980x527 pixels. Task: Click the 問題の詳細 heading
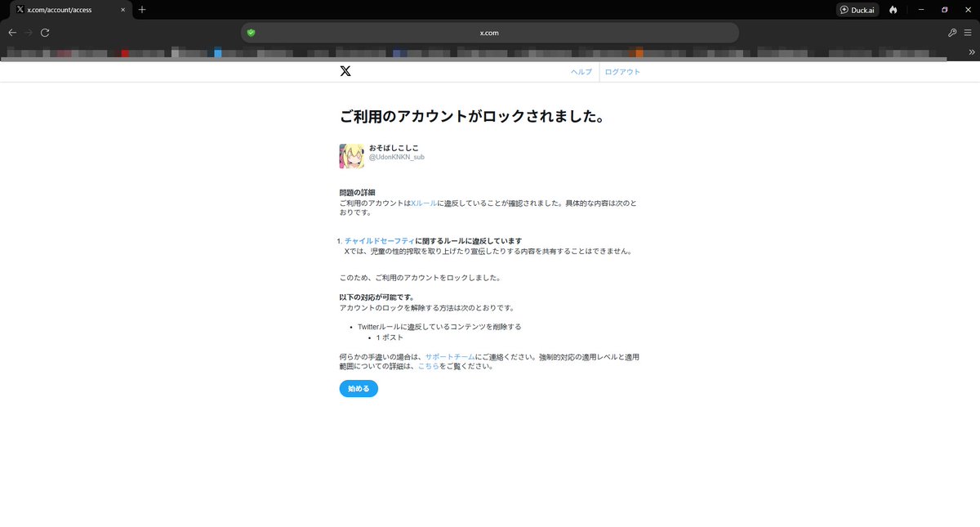[x=358, y=192]
